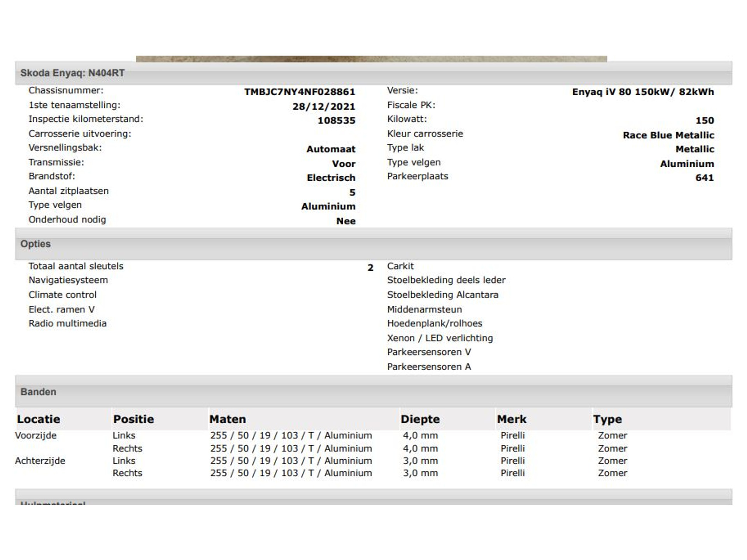Click the Banden section header
Image resolution: width=747 pixels, height=560 pixels.
[38, 392]
